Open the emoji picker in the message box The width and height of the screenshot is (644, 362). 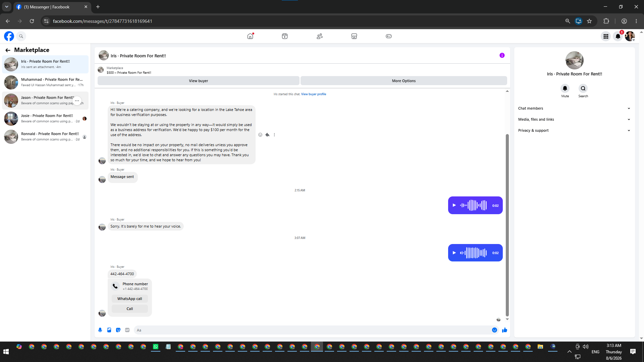coord(494,330)
